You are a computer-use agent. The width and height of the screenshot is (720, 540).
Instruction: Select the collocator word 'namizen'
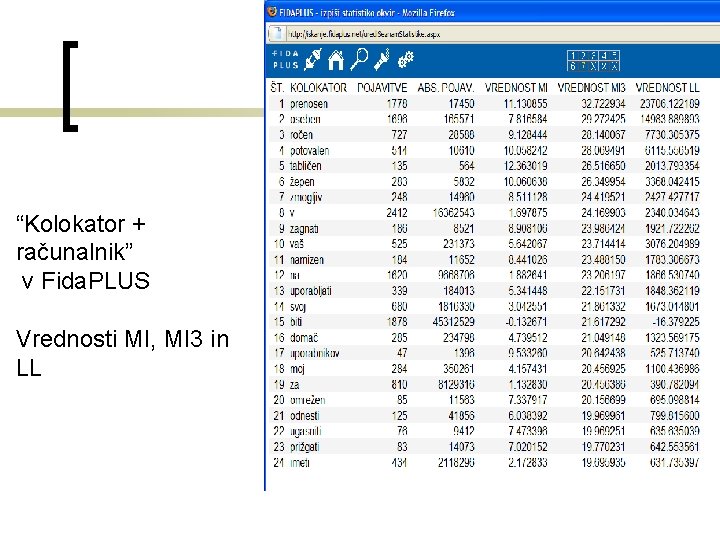click(307, 260)
